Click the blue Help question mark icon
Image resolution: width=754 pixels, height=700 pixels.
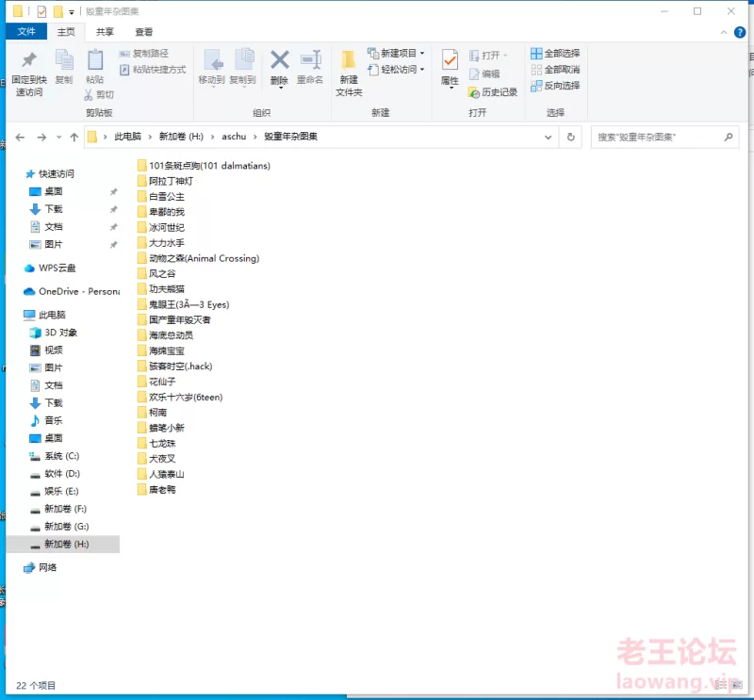click(x=740, y=32)
